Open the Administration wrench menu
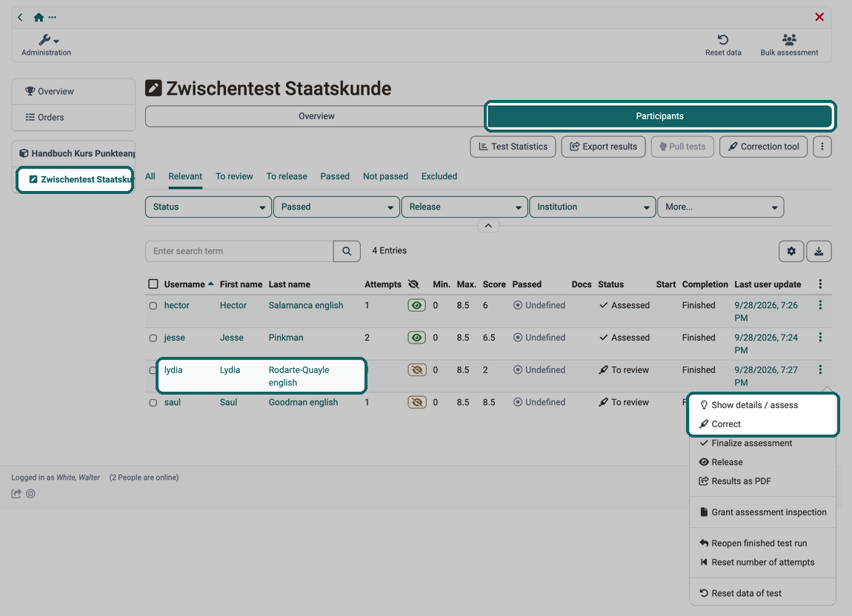Screen dimensions: 852x616 pos(46,44)
